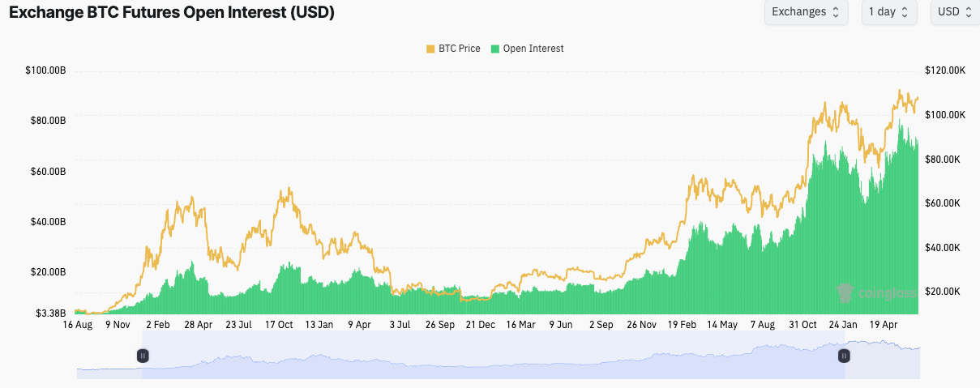Click the green Open Interest legend swatch
The height and width of the screenshot is (388, 980).
click(x=494, y=49)
